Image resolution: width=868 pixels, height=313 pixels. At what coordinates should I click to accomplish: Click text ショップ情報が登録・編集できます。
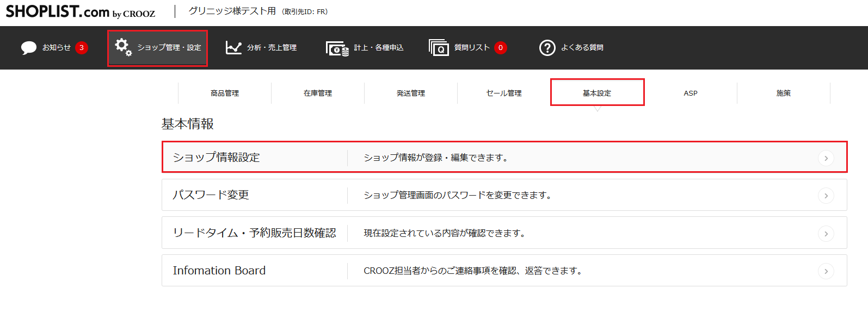coord(436,158)
